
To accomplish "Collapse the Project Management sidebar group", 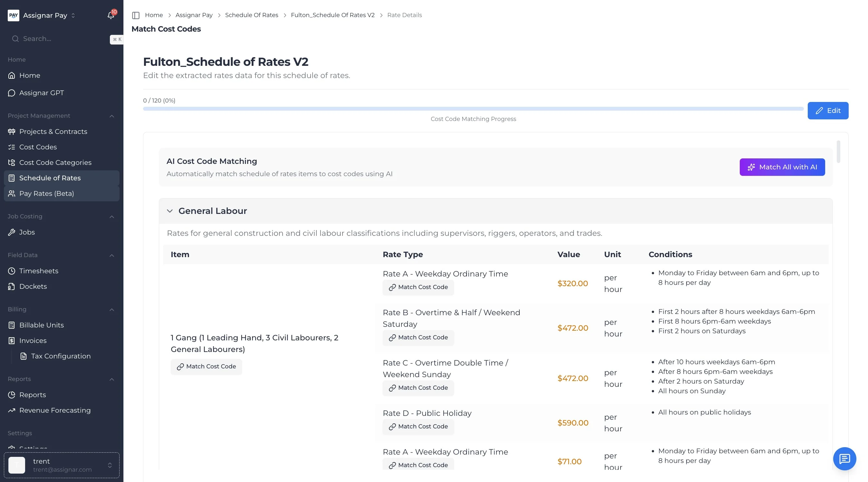I will coord(112,116).
